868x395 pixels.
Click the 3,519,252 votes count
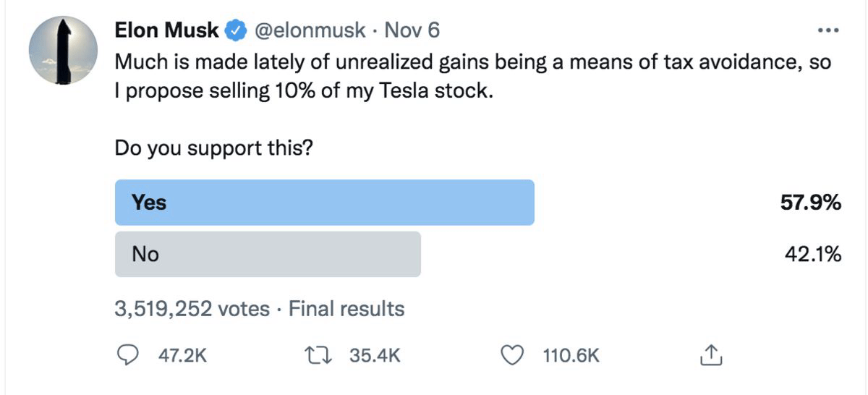192,310
